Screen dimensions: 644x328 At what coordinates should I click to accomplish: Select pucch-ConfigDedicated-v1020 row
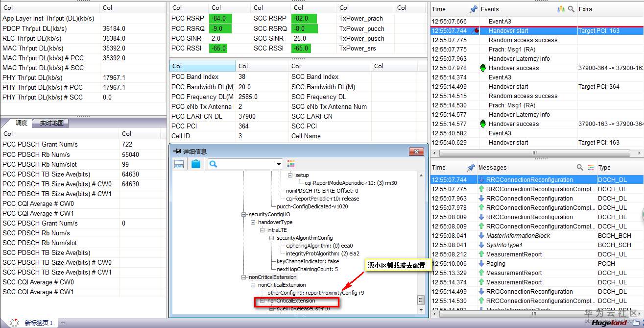tap(312, 206)
